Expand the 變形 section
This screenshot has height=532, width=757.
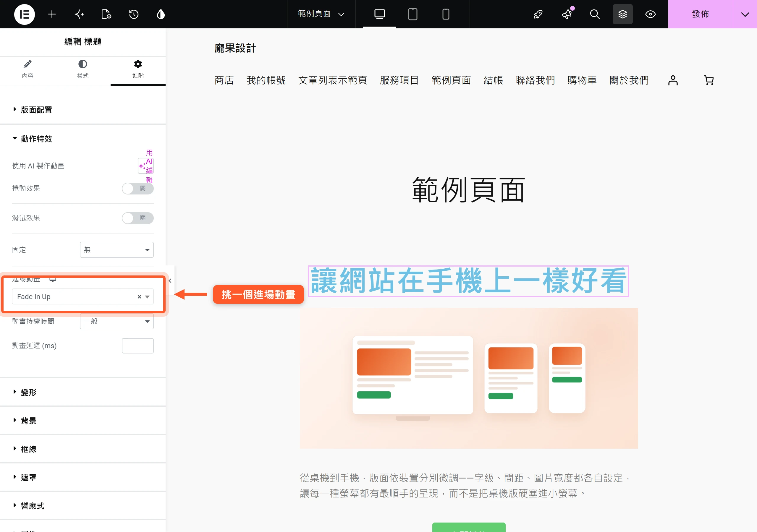tap(83, 392)
